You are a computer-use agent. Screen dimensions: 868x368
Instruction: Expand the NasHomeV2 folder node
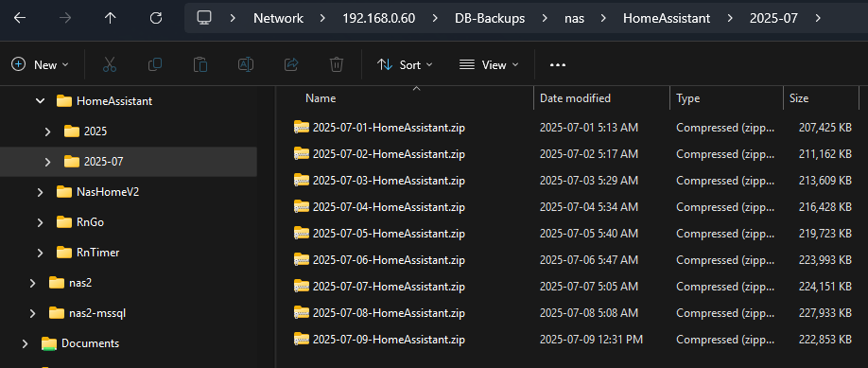point(40,192)
